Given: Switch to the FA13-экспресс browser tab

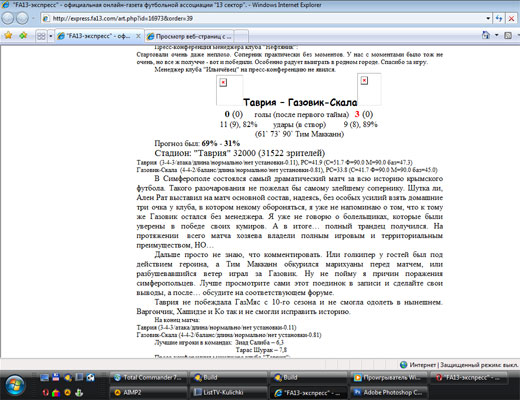Looking at the screenshot, I should point(95,36).
